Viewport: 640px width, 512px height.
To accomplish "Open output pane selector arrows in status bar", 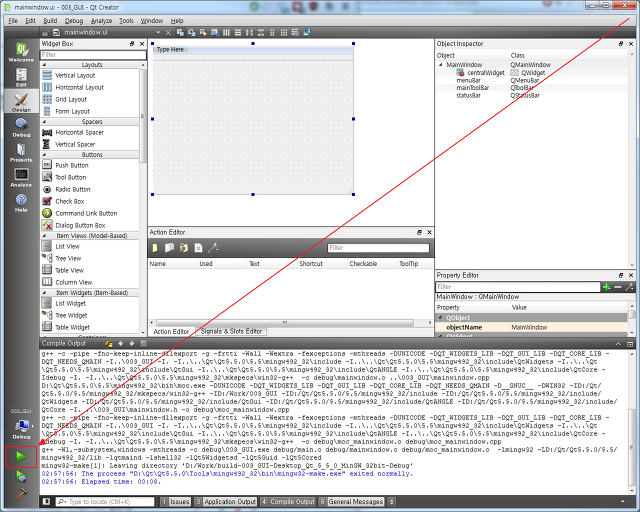I will [392, 501].
